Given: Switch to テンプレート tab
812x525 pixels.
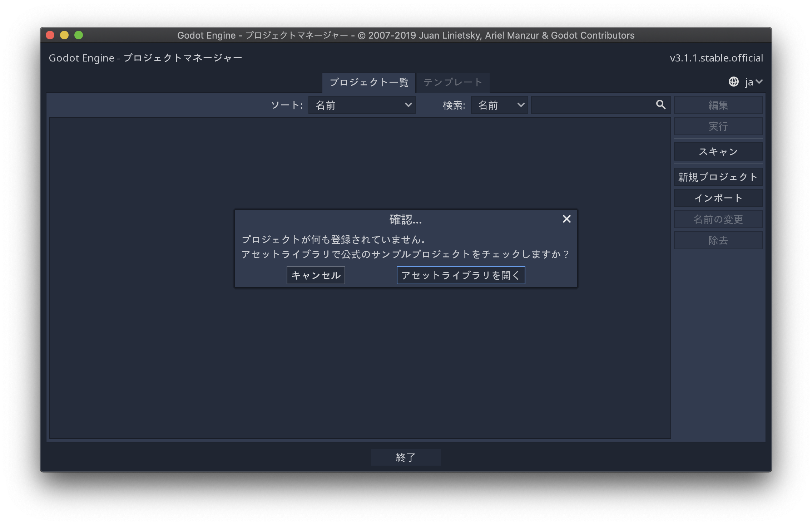Looking at the screenshot, I should coord(452,82).
